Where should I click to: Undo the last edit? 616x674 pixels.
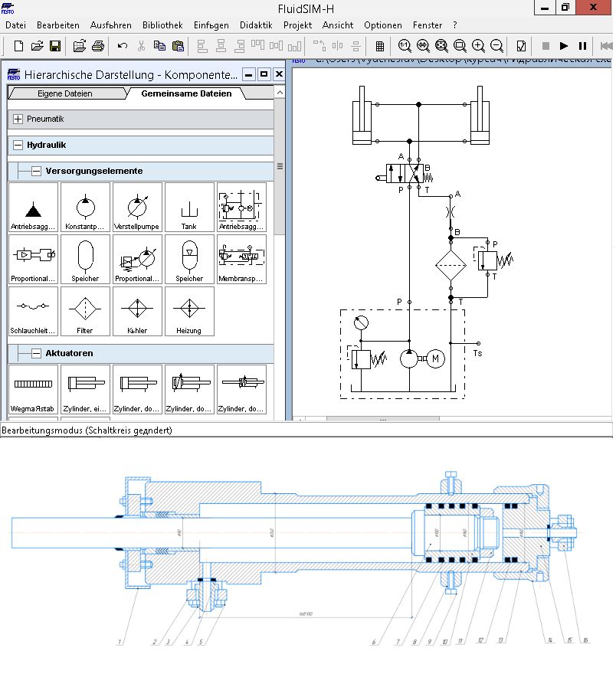click(123, 45)
